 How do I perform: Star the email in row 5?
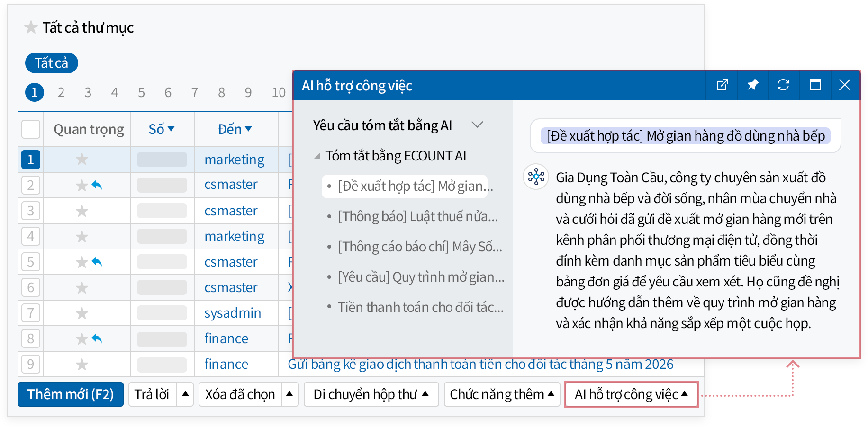[x=82, y=262]
